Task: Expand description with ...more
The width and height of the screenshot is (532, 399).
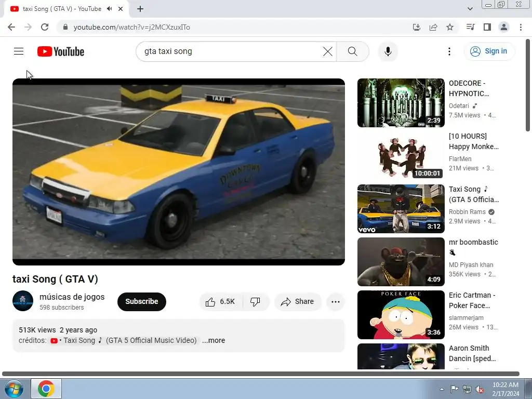Action: coord(214,340)
